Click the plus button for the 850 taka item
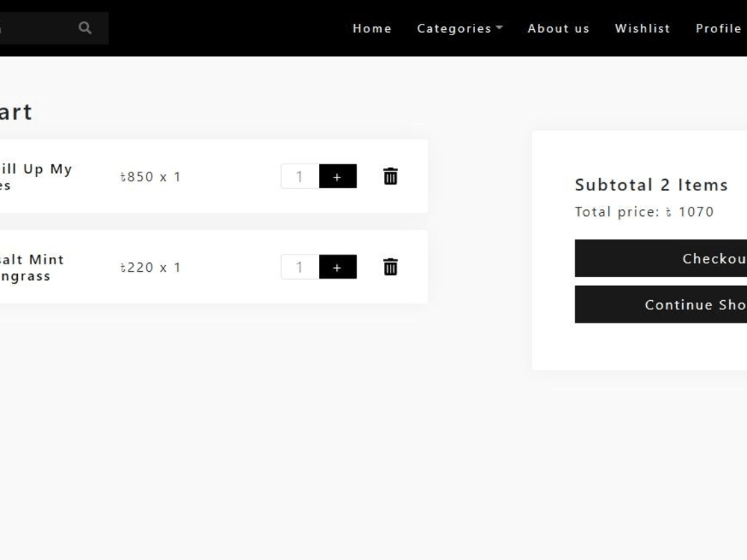Screen dimensions: 747x560 pos(337,176)
